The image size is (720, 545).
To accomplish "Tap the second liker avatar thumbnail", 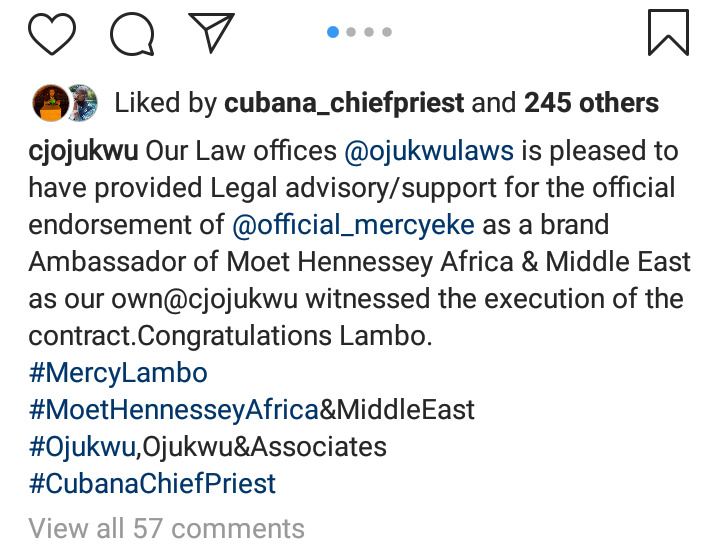I will pos(79,102).
